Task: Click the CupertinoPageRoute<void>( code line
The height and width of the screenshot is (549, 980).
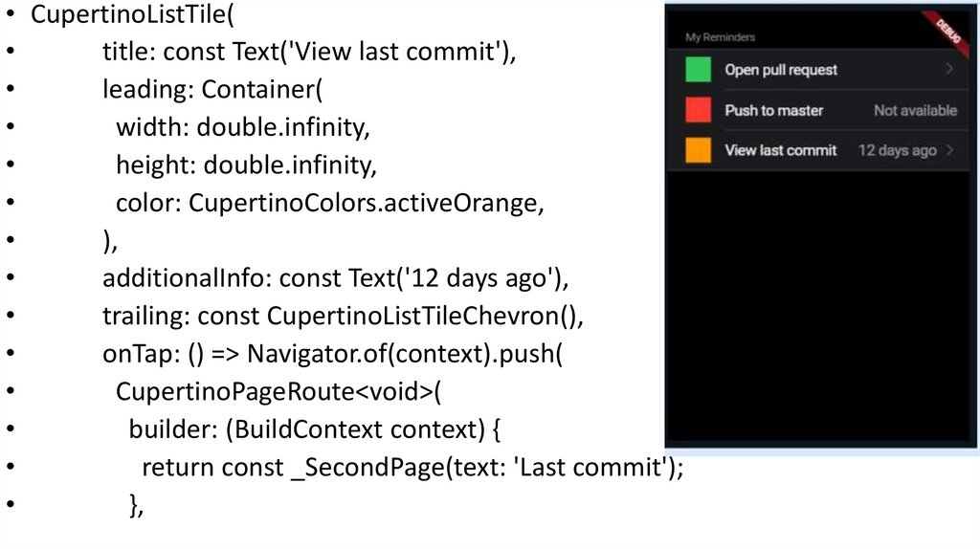Action: pos(278,392)
